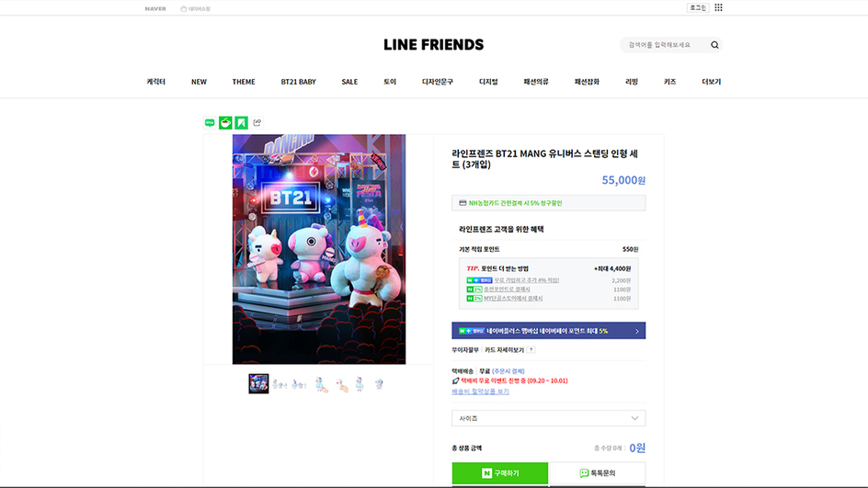Expand the size dropdown
Image resolution: width=868 pixels, height=488 pixels.
tap(549, 418)
